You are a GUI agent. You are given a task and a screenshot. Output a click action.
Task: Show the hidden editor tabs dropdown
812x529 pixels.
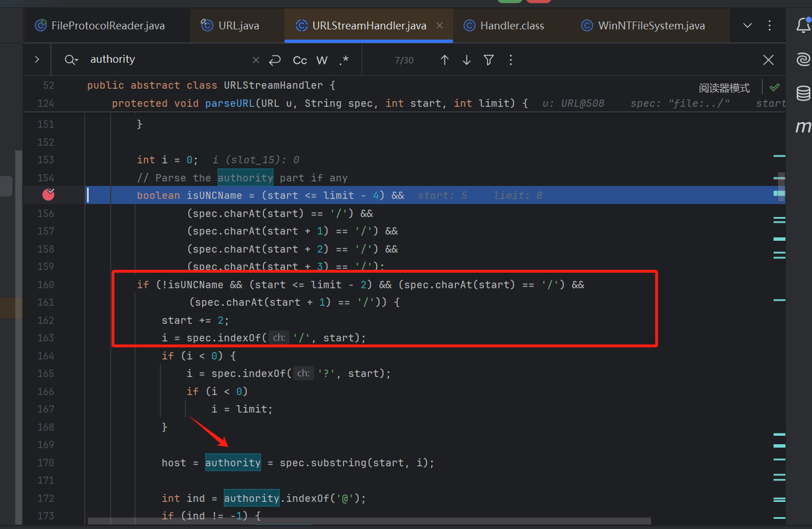pos(748,25)
